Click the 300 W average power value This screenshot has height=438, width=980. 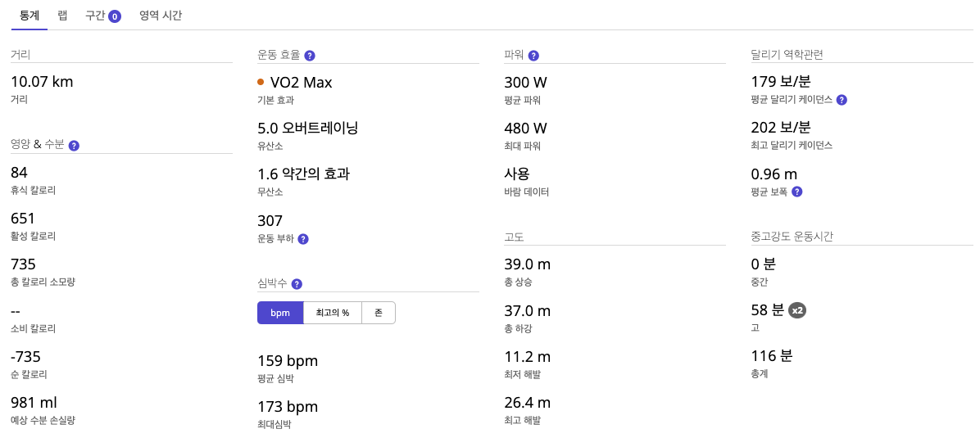(526, 82)
